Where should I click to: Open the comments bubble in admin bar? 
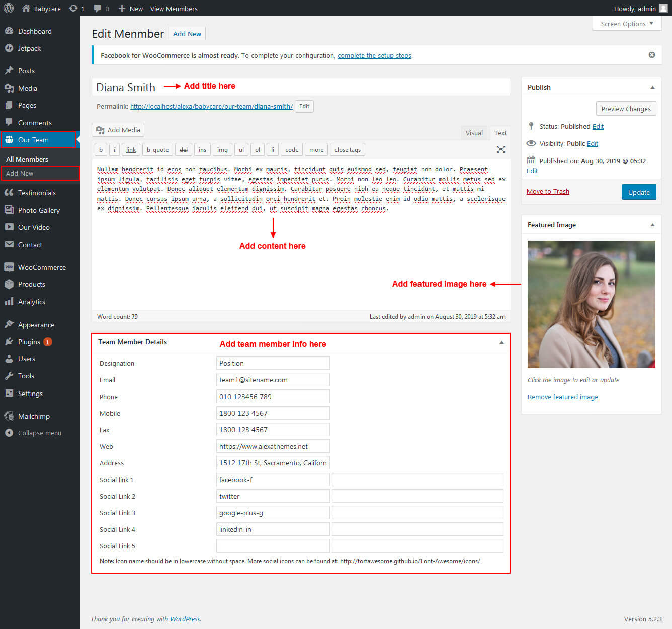pyautogui.click(x=101, y=9)
